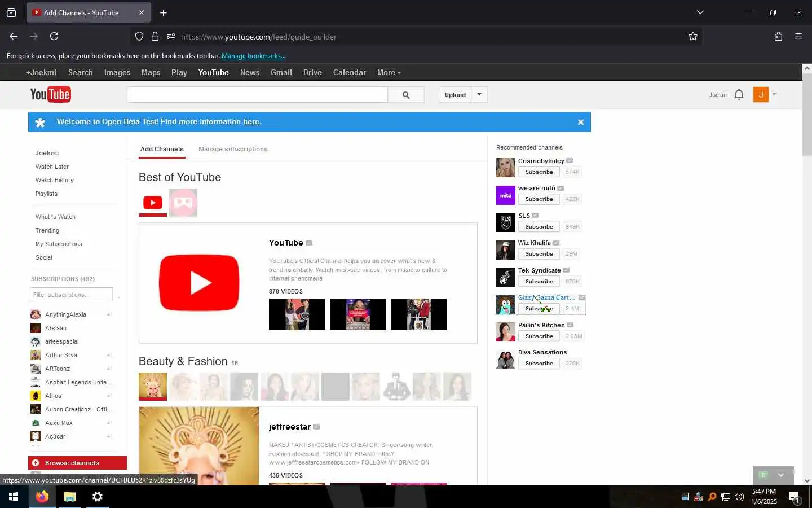The height and width of the screenshot is (508, 812).
Task: Open My Subscriptions in the sidebar
Action: point(59,244)
